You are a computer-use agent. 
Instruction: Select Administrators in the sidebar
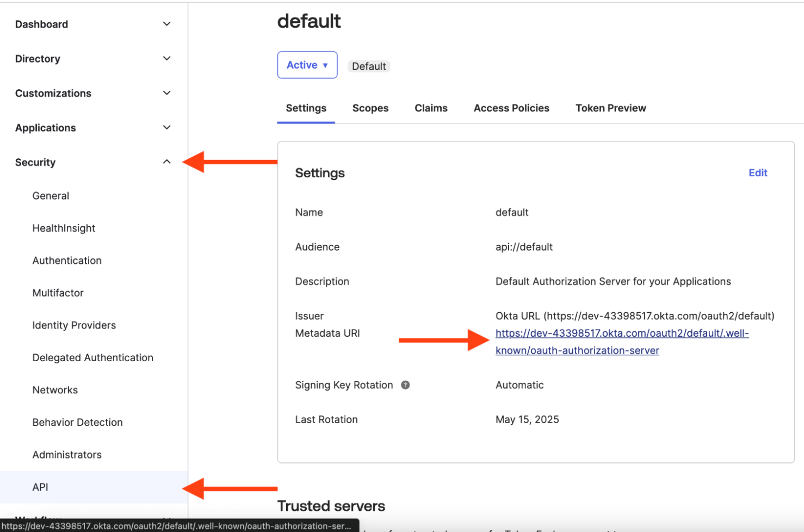[x=67, y=455]
